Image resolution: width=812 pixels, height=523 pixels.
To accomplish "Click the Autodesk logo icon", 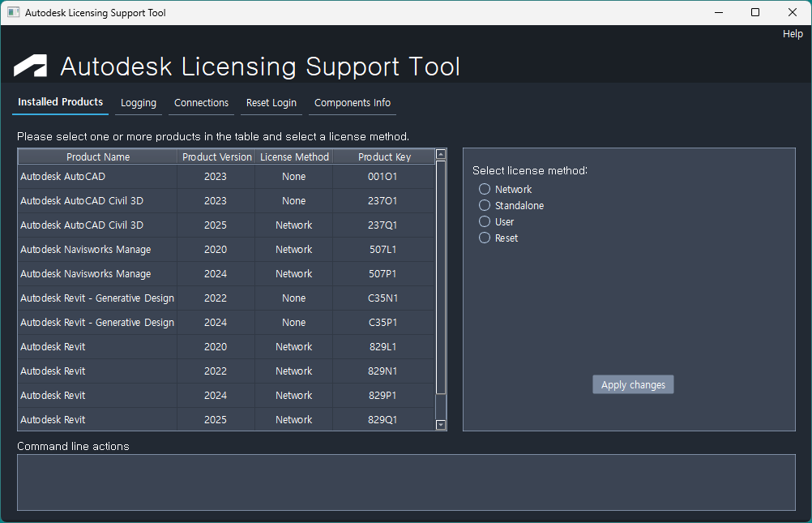I will pos(30,66).
